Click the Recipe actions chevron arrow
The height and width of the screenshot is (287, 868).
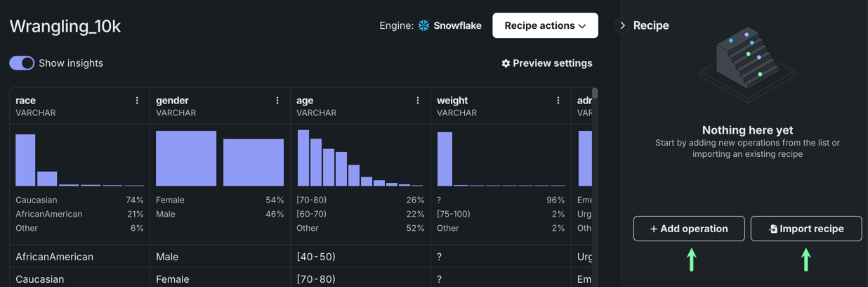(582, 26)
